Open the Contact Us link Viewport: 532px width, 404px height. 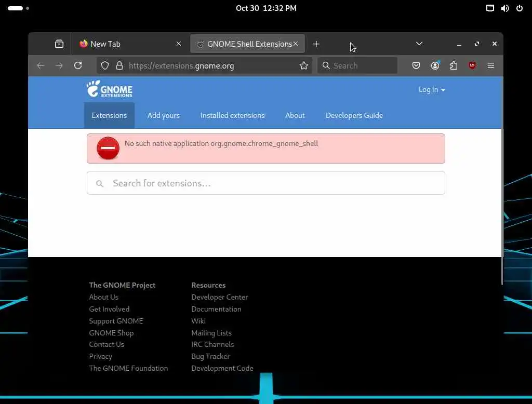(107, 344)
